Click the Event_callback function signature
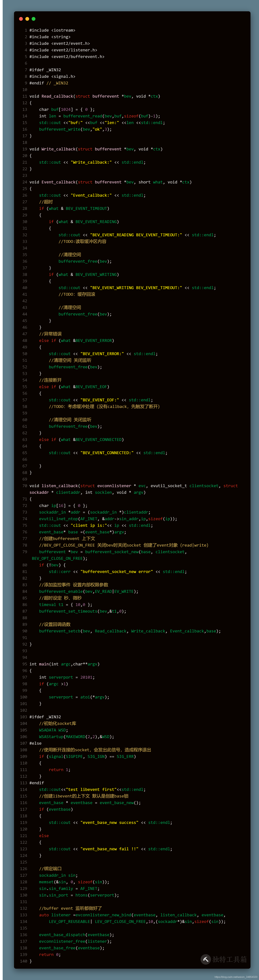This screenshot has height=980, width=259. click(111, 182)
